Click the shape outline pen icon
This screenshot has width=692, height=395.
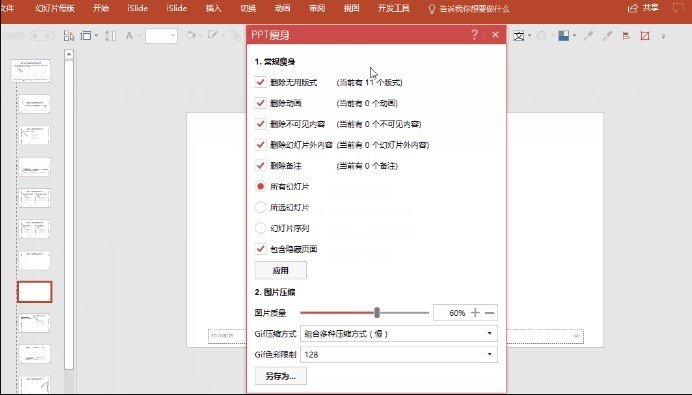coord(213,35)
